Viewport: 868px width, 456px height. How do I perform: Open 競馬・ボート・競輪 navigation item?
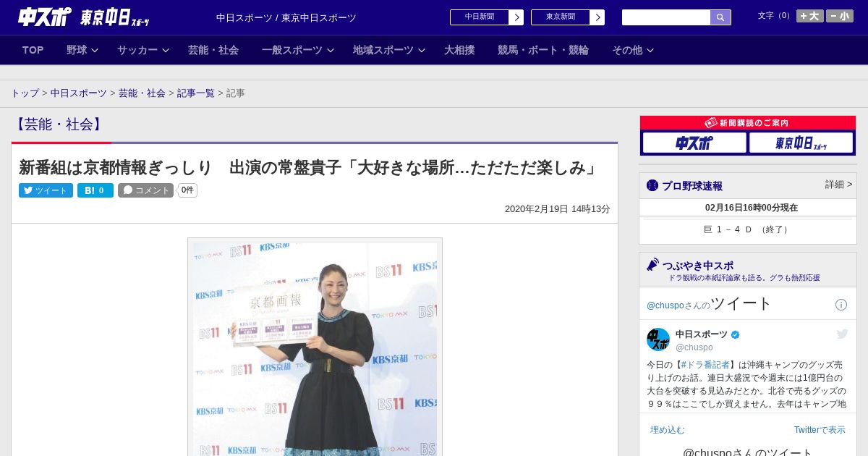click(x=543, y=50)
